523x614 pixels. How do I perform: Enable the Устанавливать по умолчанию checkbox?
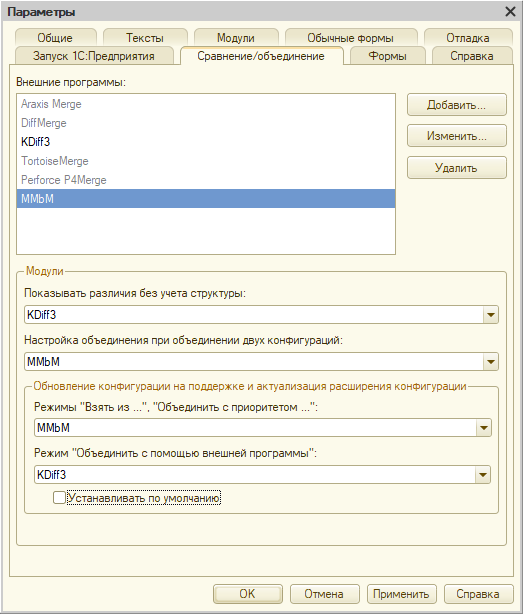pos(60,498)
